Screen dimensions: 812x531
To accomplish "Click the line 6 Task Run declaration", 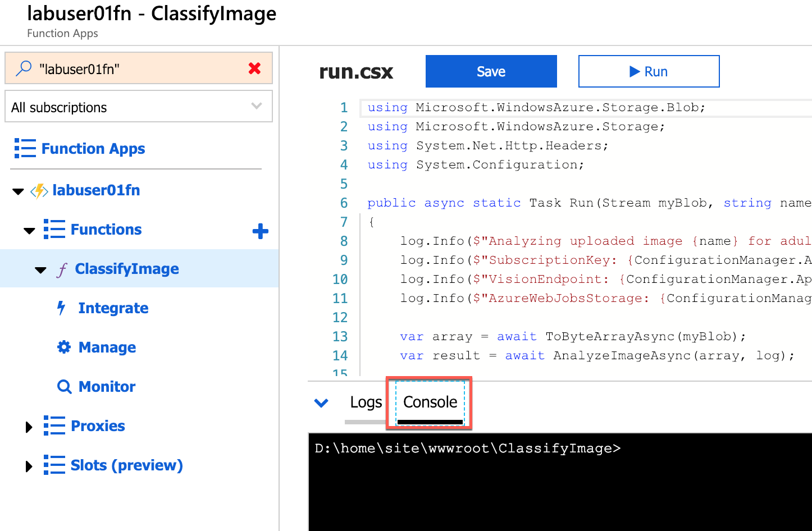I will click(589, 203).
